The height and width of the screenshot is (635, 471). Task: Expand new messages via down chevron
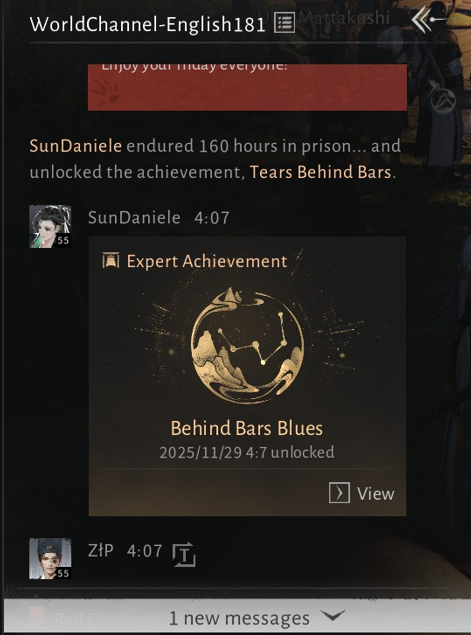pos(333,616)
